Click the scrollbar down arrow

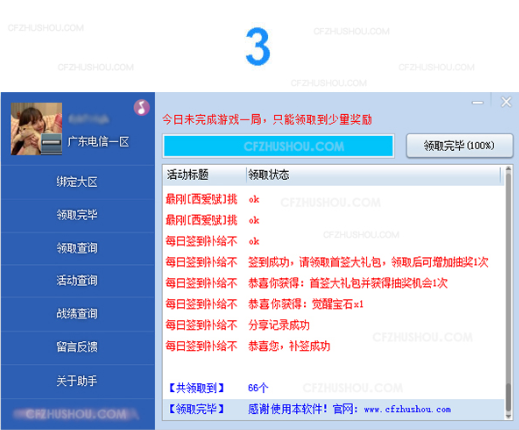(x=508, y=416)
